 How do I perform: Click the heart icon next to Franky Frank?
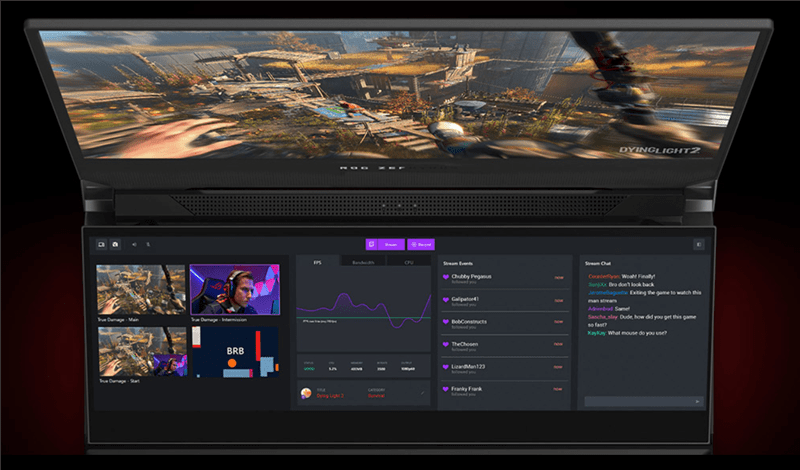tap(446, 389)
